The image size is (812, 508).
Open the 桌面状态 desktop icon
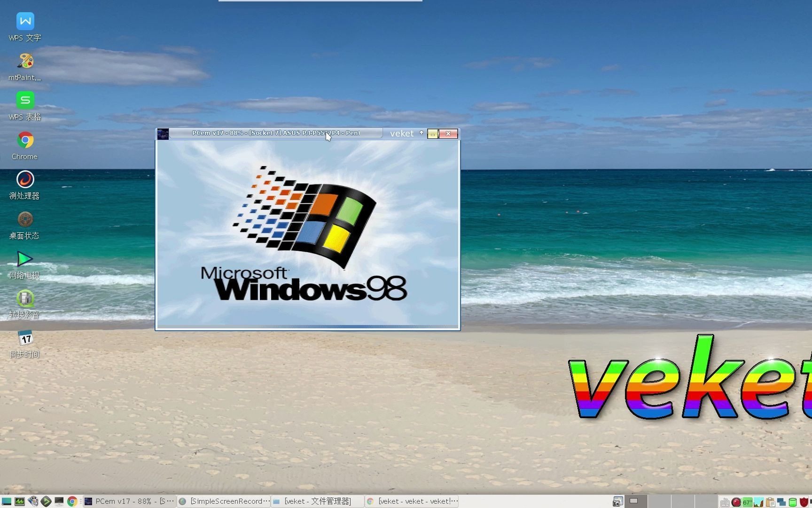[x=25, y=226]
